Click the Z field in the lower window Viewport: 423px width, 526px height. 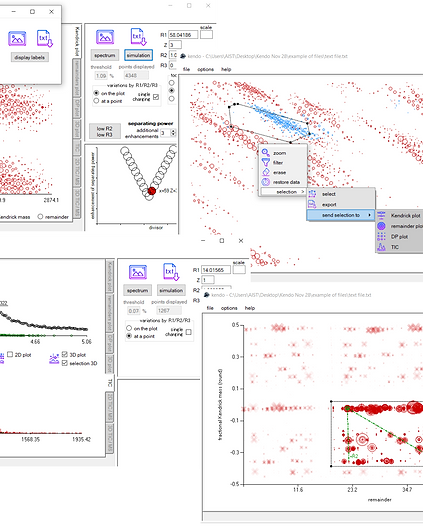click(x=208, y=280)
